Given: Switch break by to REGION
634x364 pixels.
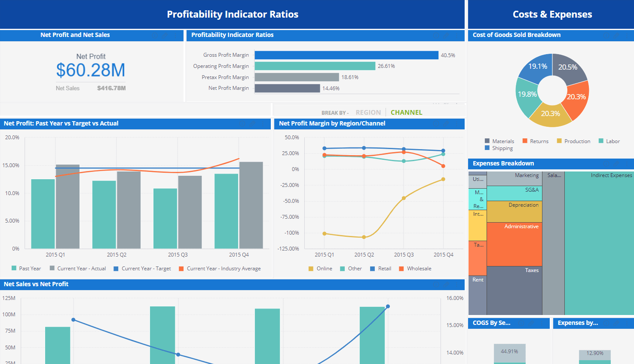Looking at the screenshot, I should pos(368,112).
